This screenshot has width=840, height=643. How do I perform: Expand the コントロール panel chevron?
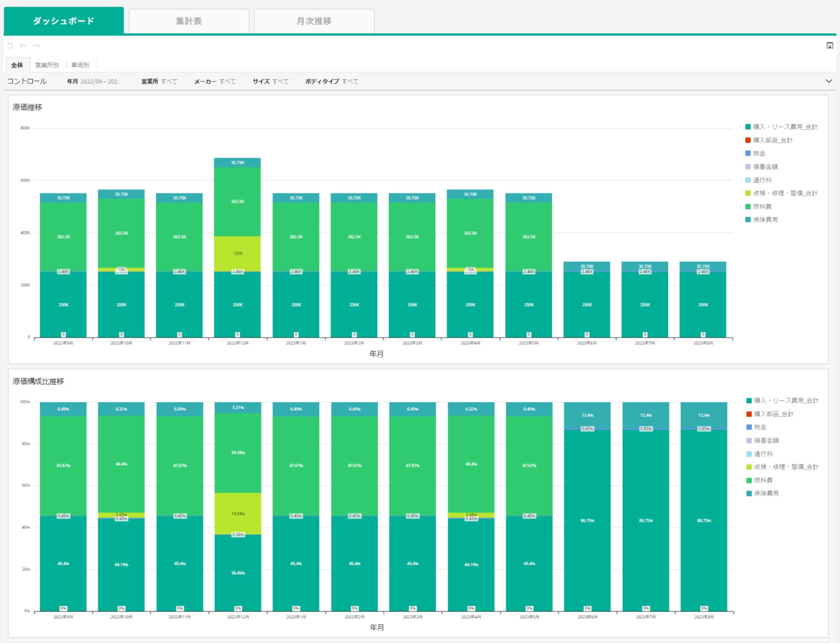point(829,81)
